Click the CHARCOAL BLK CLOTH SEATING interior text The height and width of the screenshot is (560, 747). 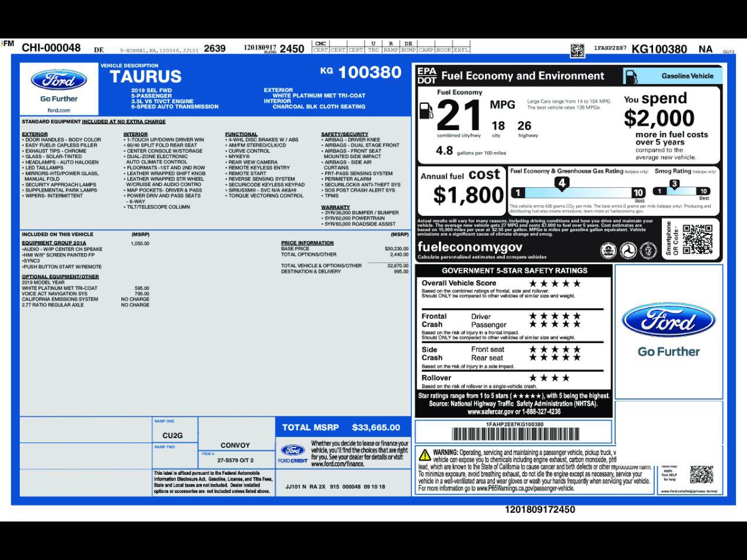click(319, 107)
